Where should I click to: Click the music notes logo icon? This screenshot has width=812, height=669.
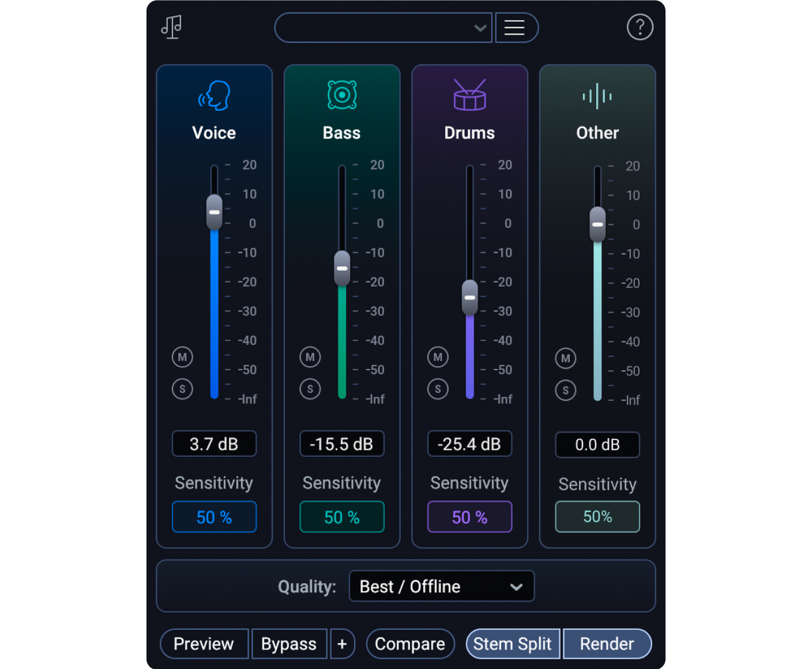coord(171,27)
